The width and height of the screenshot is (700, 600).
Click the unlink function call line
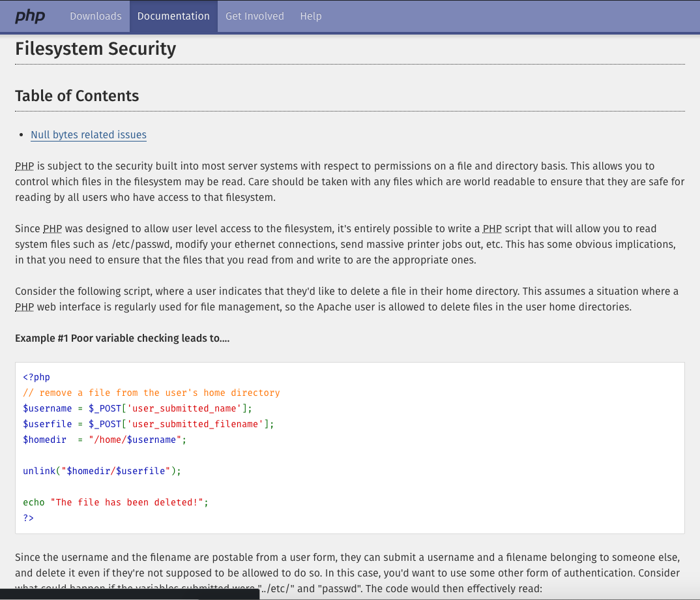tap(102, 471)
